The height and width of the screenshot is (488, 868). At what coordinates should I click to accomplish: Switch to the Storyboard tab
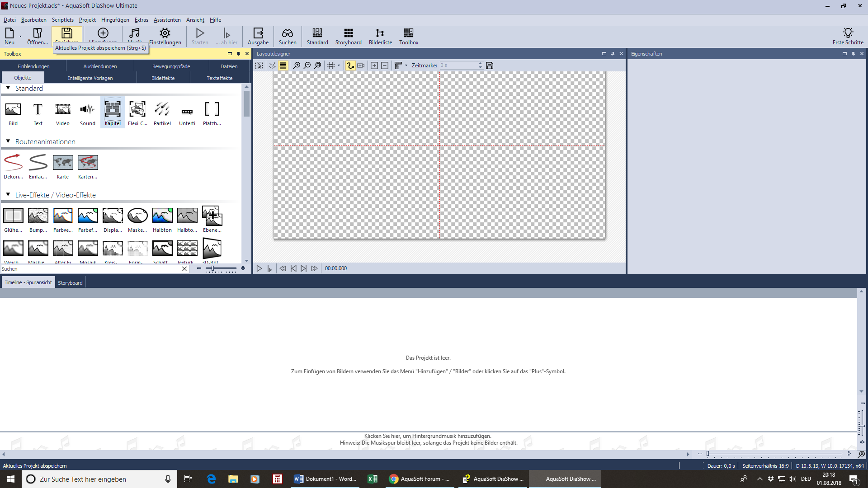[x=70, y=283]
